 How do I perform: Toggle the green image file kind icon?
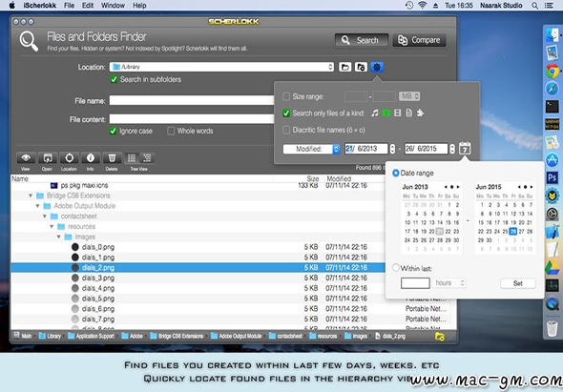click(x=386, y=113)
